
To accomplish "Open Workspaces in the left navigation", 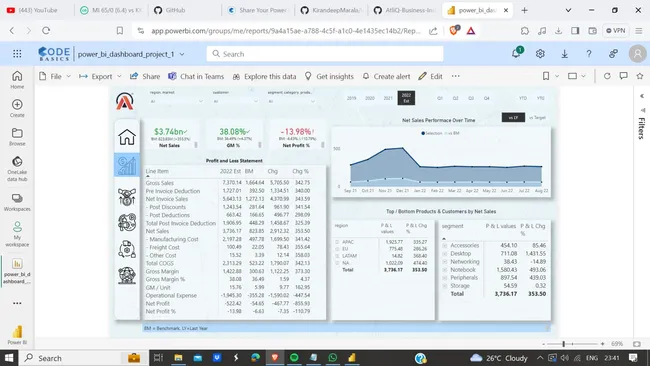I will (17, 202).
